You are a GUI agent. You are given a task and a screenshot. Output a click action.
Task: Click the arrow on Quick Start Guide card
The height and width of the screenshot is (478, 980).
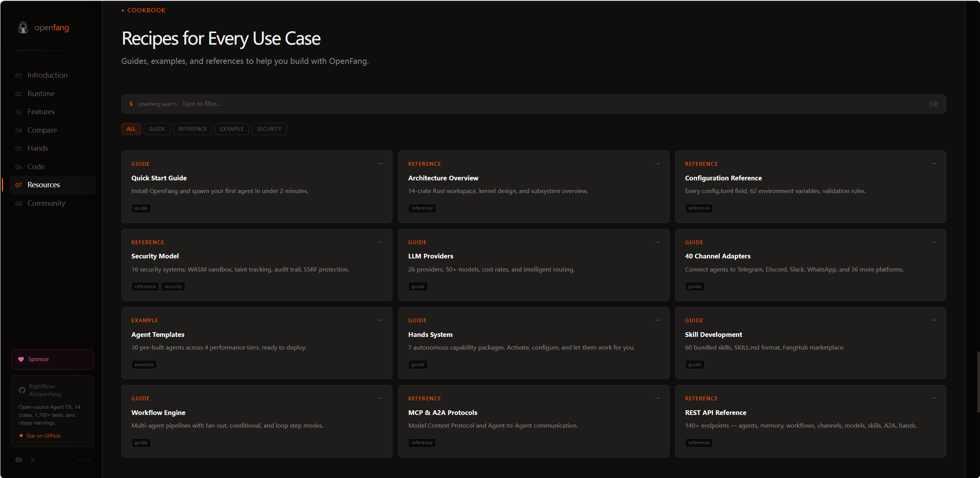tap(380, 164)
